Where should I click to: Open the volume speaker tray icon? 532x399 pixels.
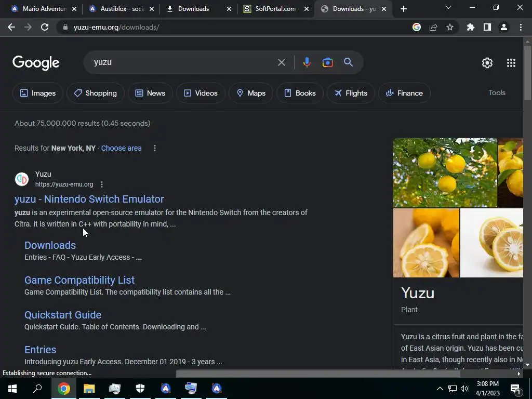(464, 389)
